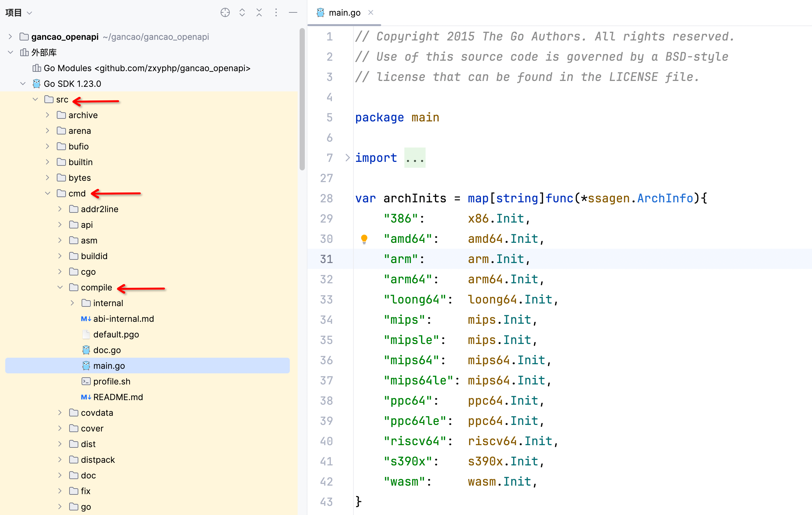Collapse the cmd folder chevron
This screenshot has width=812, height=515.
coord(48,193)
